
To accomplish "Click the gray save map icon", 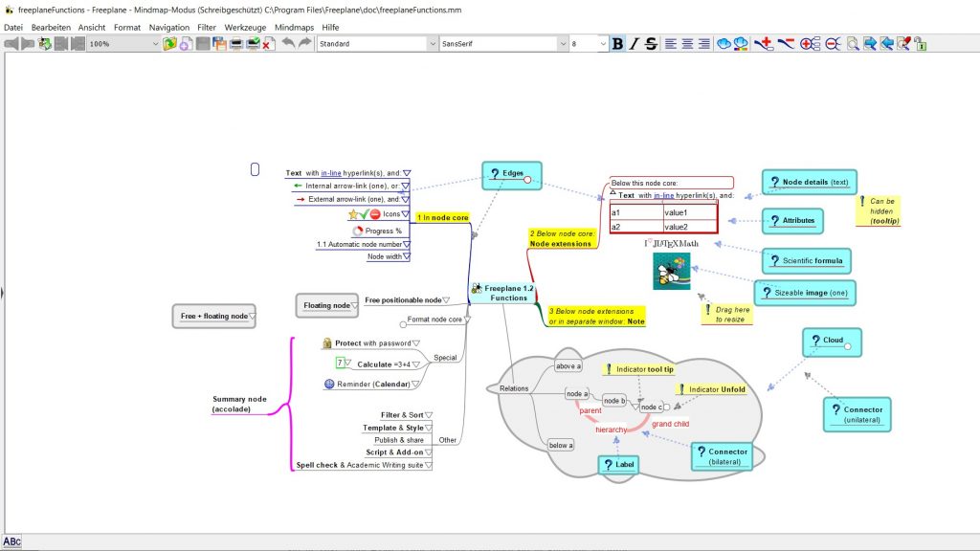I will click(x=203, y=44).
